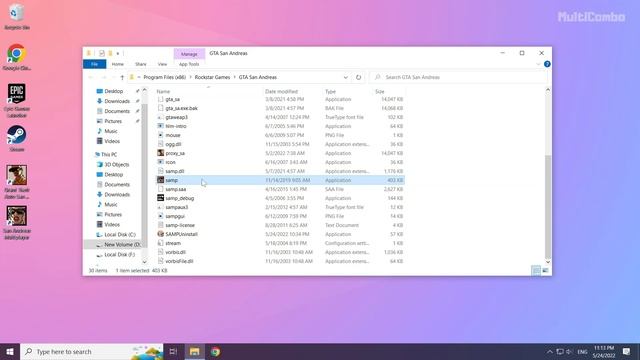Navigate back in File Explorer
Screen dimensions: 640x360
point(91,77)
